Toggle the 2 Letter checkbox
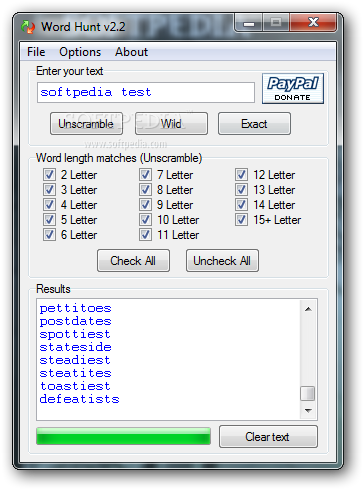The height and width of the screenshot is (490, 364). [49, 175]
